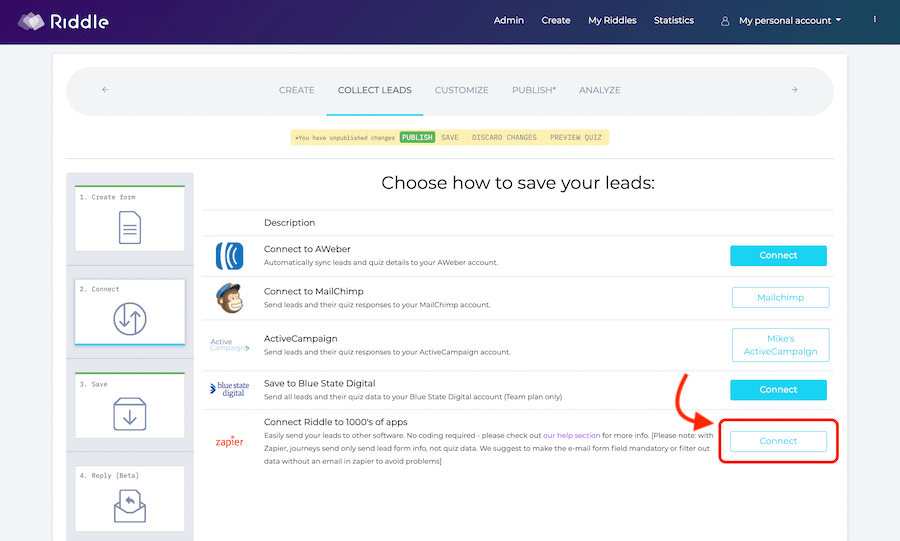Expand My personal account dropdown
The height and width of the screenshot is (541, 900).
click(x=790, y=21)
